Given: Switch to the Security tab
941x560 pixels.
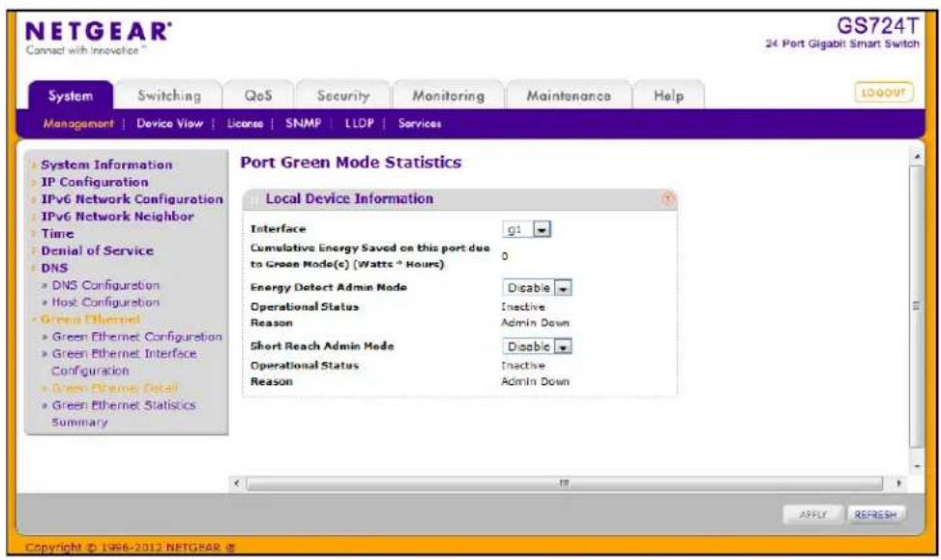Looking at the screenshot, I should [x=343, y=96].
